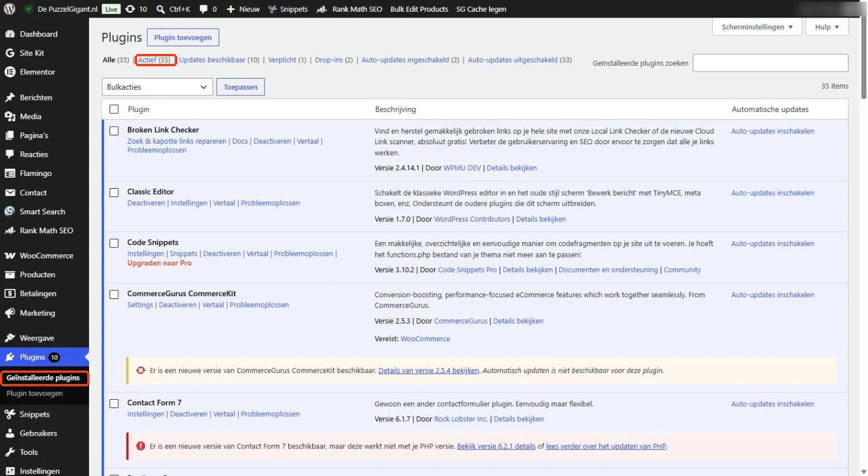Image resolution: width=868 pixels, height=476 pixels.
Task: Open WooCommerce in the sidebar
Action: tap(46, 256)
